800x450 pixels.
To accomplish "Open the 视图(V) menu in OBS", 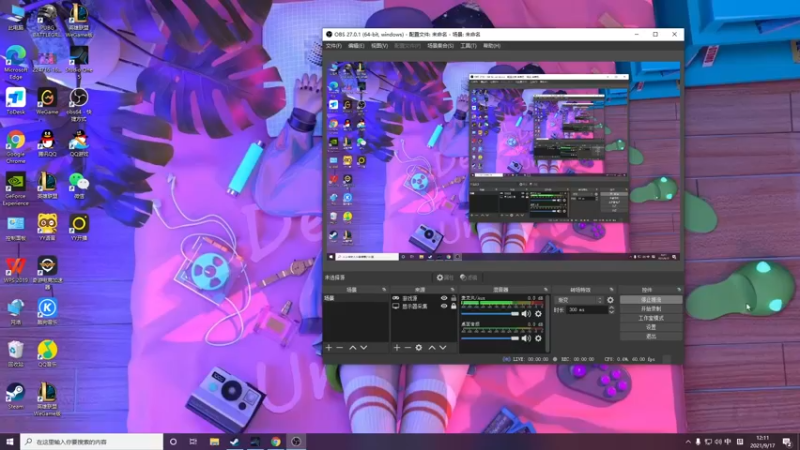I will click(379, 46).
